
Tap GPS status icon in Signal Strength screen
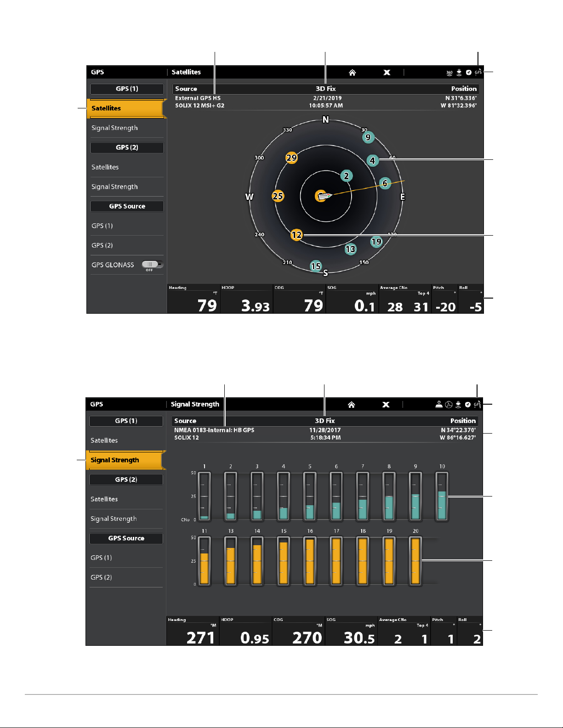pos(478,404)
